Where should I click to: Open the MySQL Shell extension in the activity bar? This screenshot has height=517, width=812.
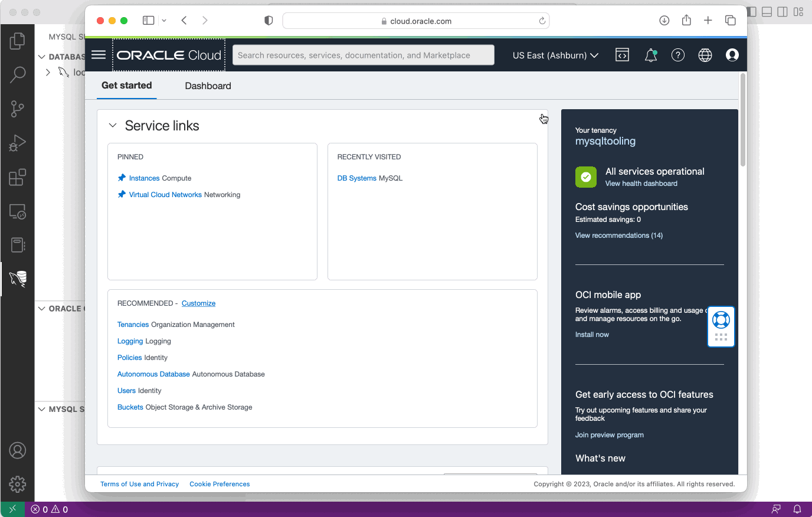pos(18,279)
